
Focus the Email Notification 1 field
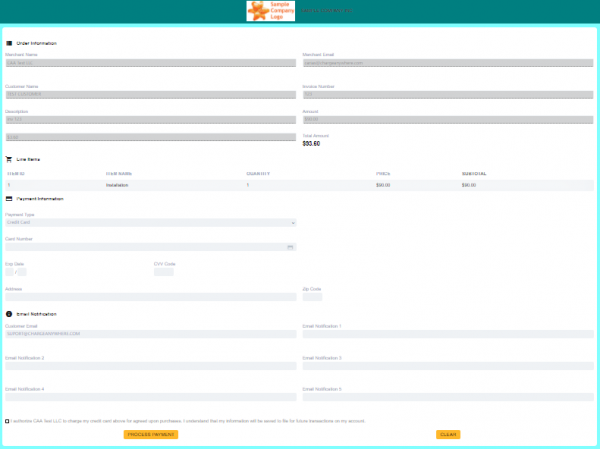pyautogui.click(x=448, y=334)
